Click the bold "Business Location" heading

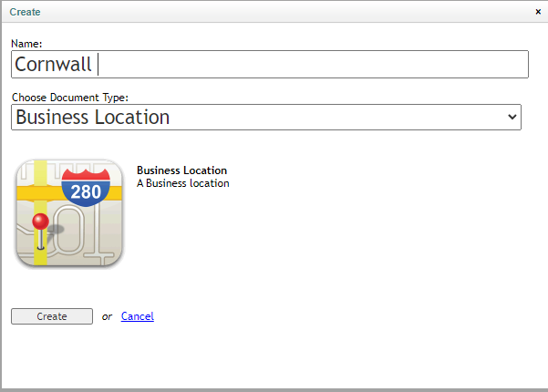[181, 170]
